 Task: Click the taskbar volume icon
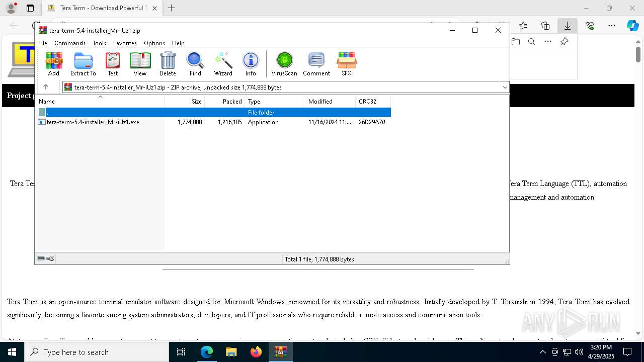(579, 352)
